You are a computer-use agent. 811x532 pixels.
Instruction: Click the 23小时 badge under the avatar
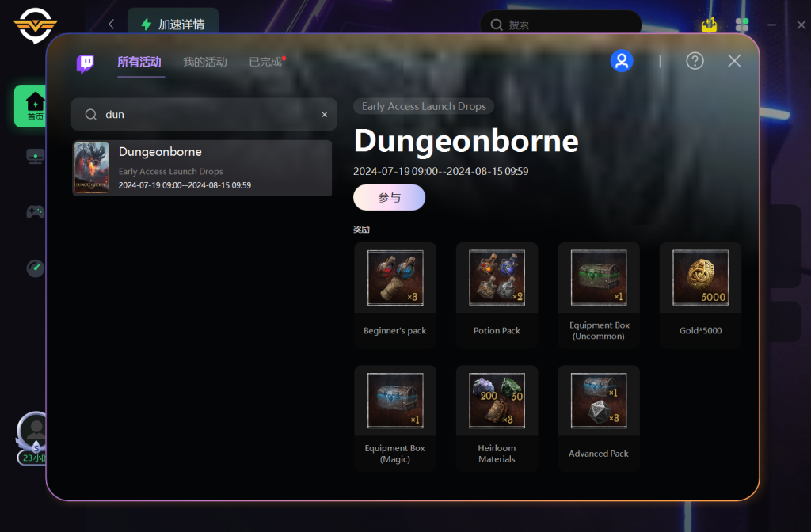(x=33, y=458)
